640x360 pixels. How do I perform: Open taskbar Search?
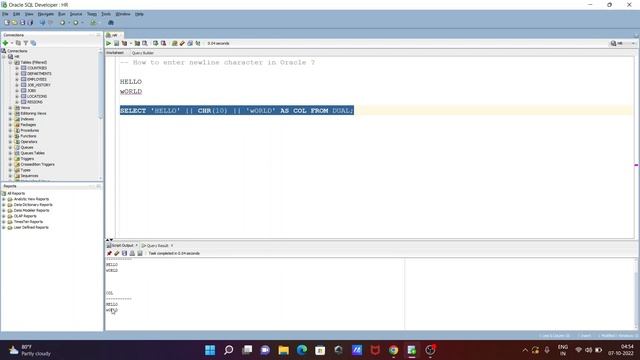coord(229,350)
